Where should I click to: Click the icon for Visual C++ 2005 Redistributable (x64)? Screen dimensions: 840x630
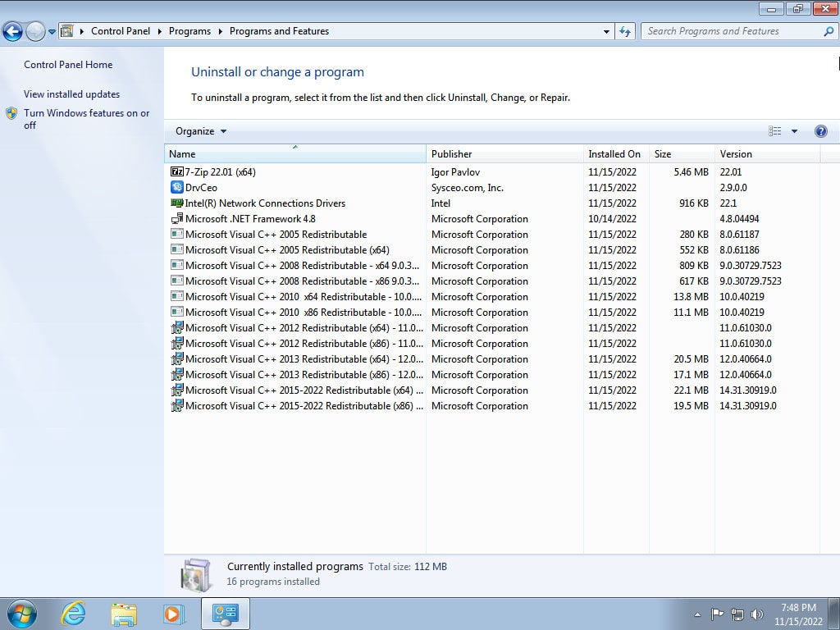point(177,249)
